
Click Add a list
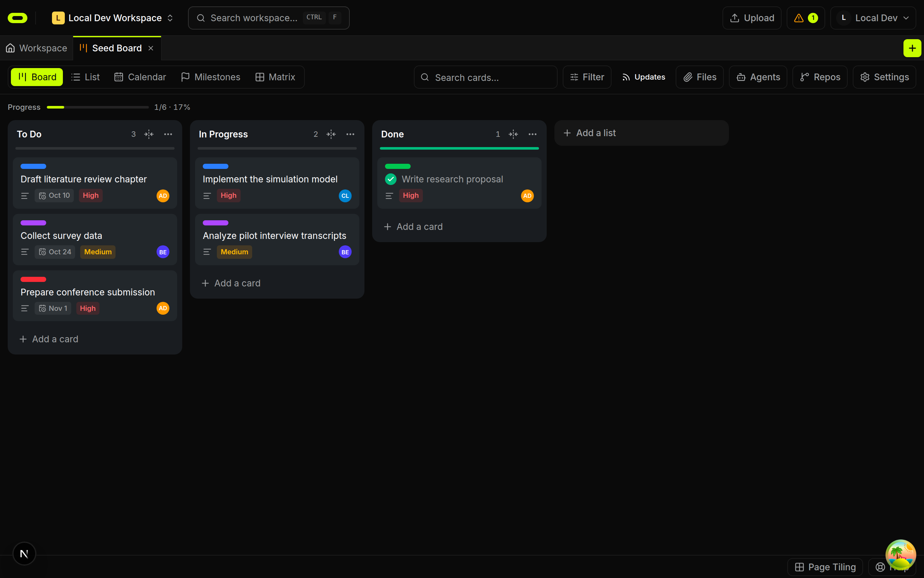click(641, 133)
